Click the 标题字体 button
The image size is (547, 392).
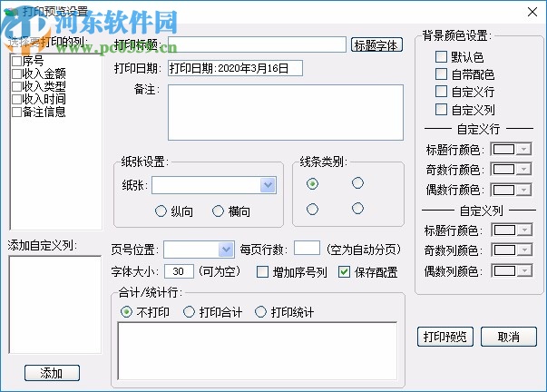point(376,45)
